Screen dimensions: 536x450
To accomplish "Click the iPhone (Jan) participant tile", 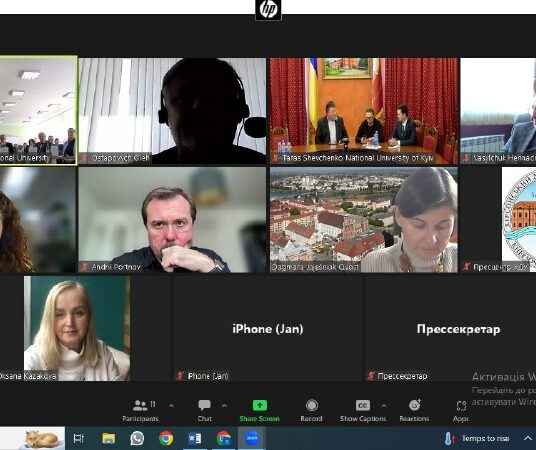I will coord(267,329).
